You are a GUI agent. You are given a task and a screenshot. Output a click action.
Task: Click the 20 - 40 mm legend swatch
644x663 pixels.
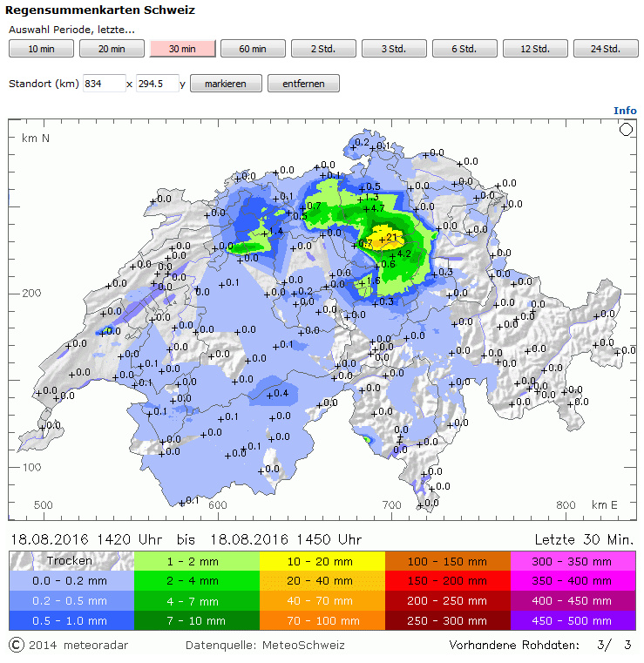pos(322,581)
